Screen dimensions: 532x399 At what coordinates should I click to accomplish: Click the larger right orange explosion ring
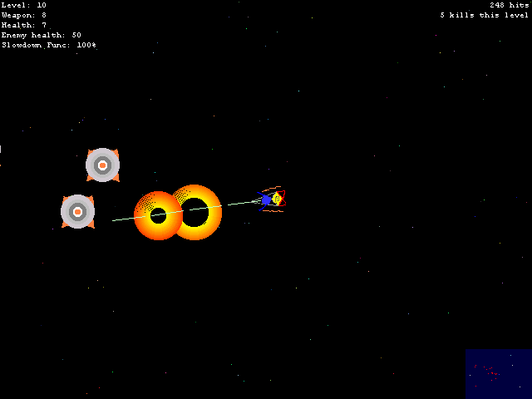click(x=194, y=213)
